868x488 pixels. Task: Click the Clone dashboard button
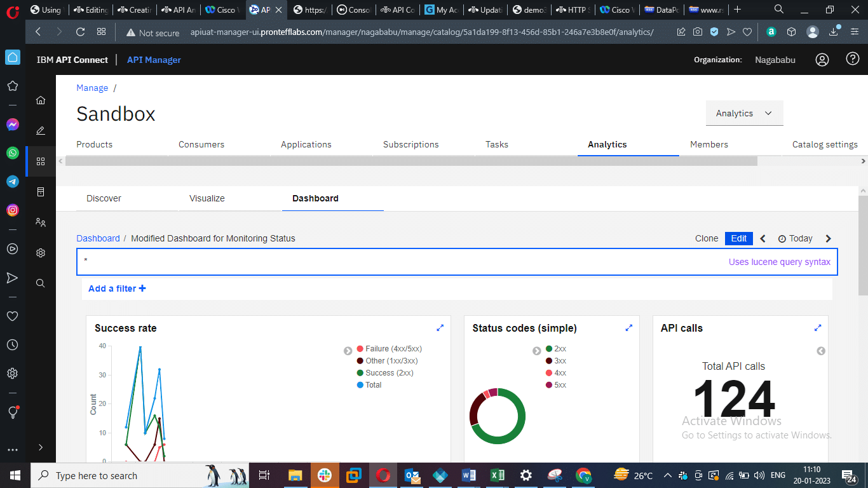(x=707, y=238)
